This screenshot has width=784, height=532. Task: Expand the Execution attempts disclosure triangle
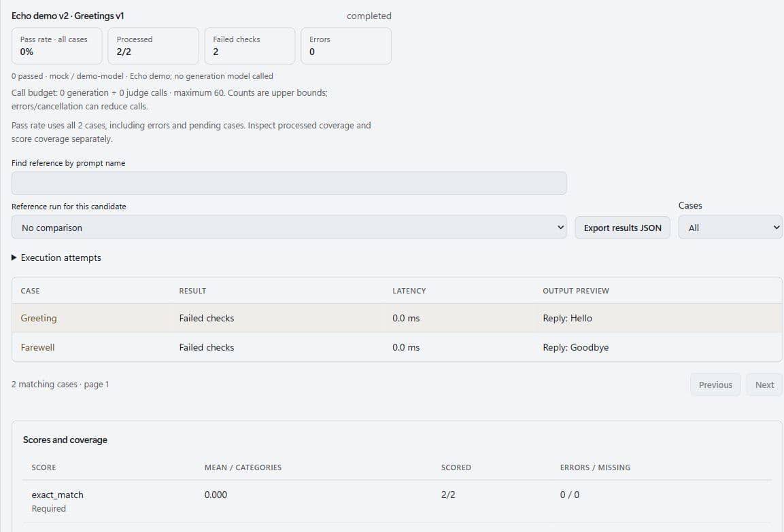coord(14,258)
